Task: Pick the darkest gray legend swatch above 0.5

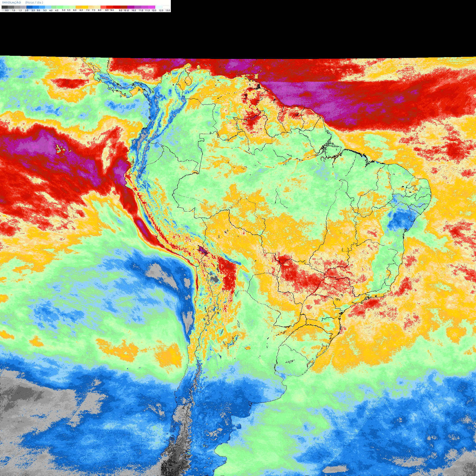Action: coord(4,7)
